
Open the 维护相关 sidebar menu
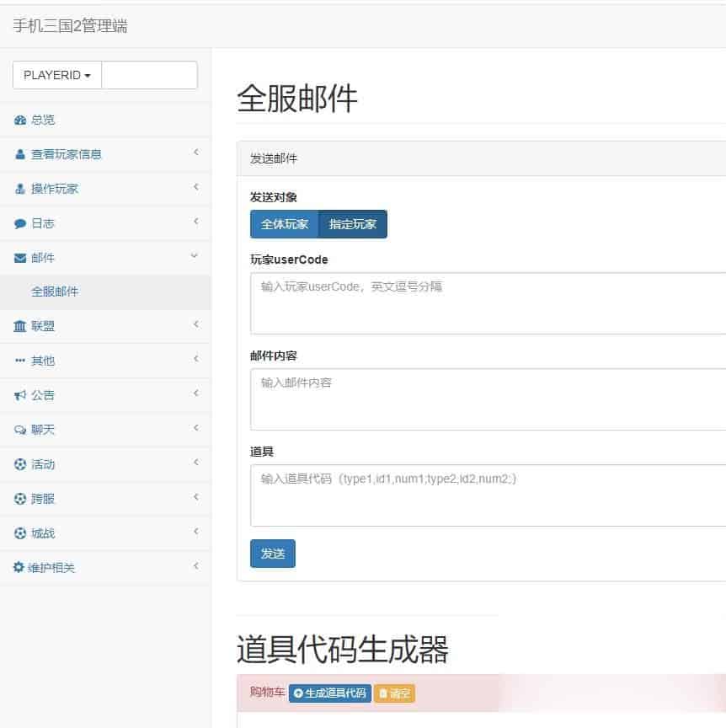[105, 567]
